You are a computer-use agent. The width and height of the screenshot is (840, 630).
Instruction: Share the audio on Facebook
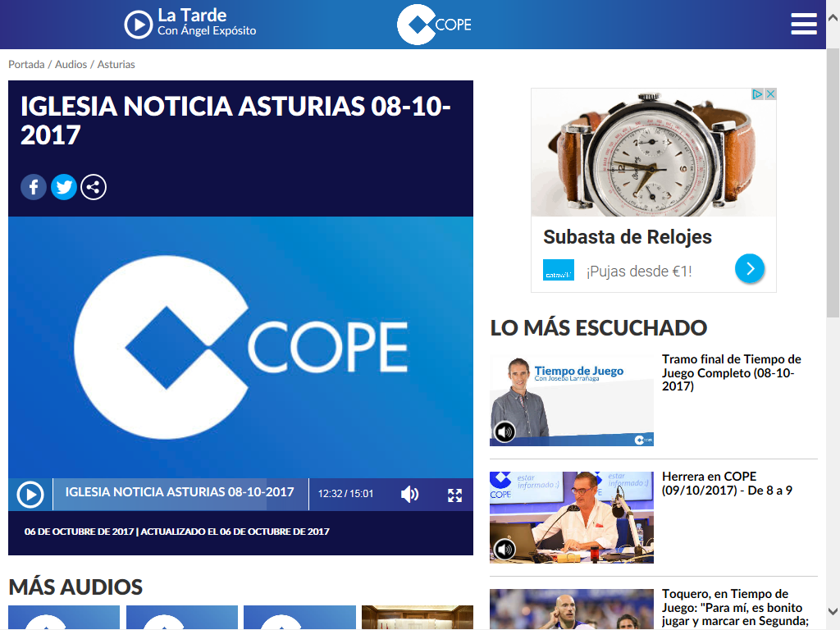point(33,187)
